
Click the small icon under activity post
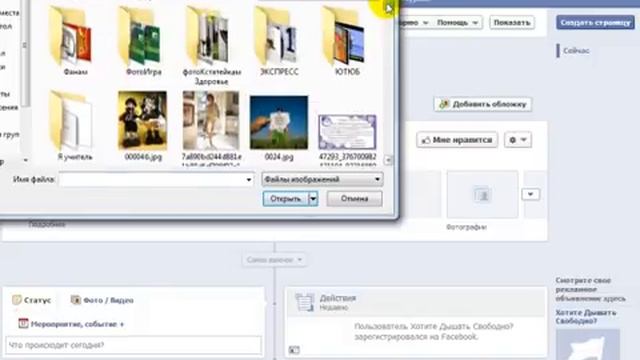pyautogui.click(x=294, y=349)
